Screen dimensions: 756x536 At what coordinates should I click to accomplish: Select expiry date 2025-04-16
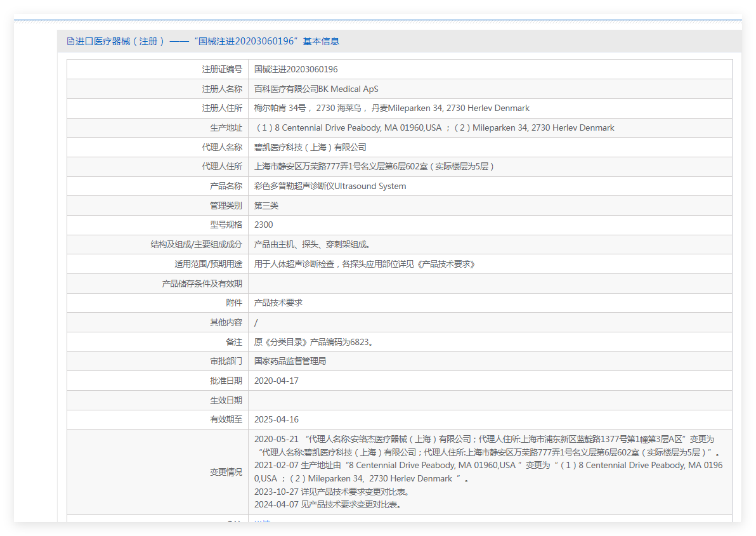277,419
